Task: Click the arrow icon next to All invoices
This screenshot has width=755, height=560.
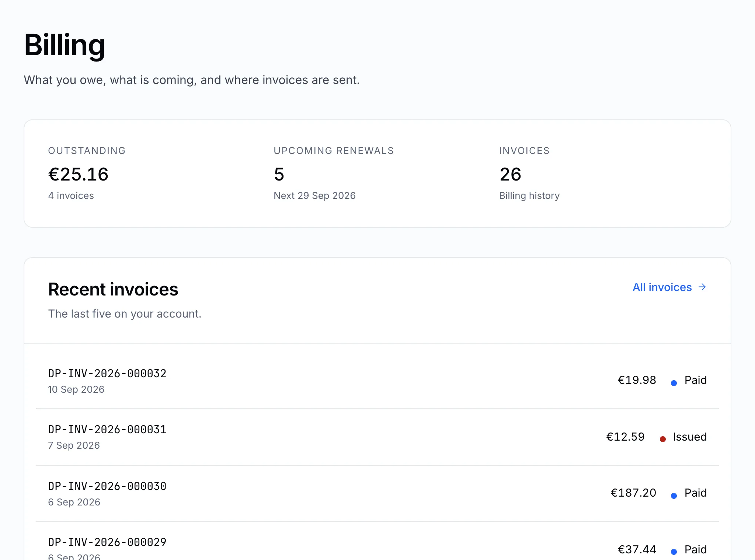Action: tap(702, 287)
